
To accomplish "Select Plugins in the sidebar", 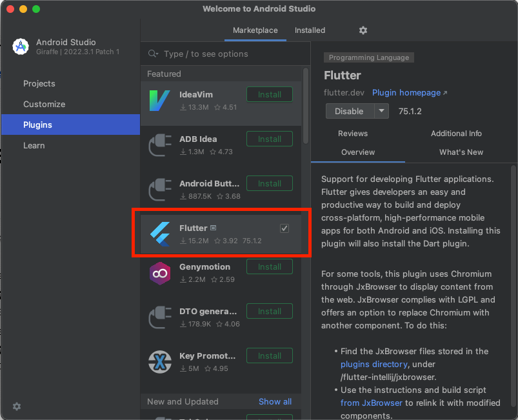I will pos(71,125).
